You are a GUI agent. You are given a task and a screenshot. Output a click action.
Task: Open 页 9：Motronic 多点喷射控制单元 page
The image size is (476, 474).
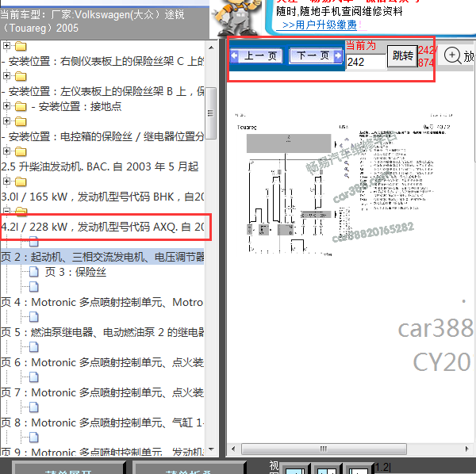click(x=102, y=452)
